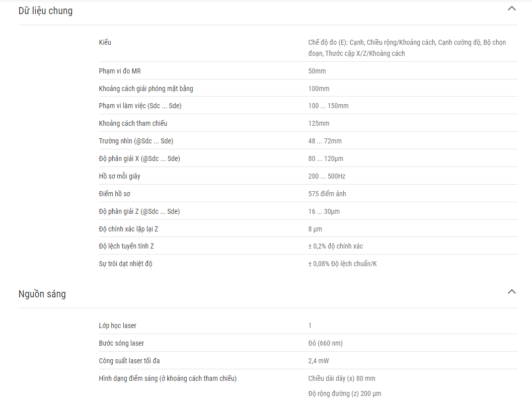Click Khoảng cách giải phóng mặt bằng label
Screen dimensions: 532x406
[146, 89]
